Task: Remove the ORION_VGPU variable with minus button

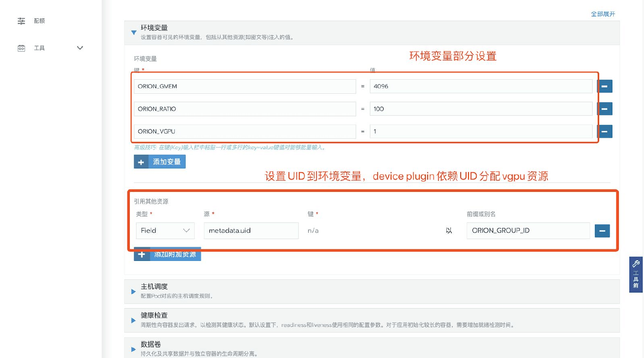Action: (x=604, y=131)
